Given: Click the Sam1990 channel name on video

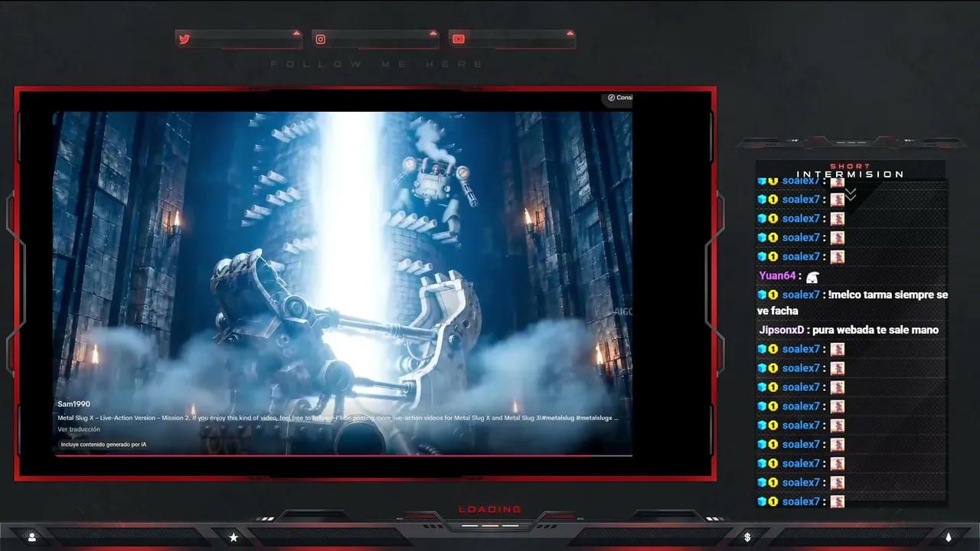Looking at the screenshot, I should pos(73,404).
